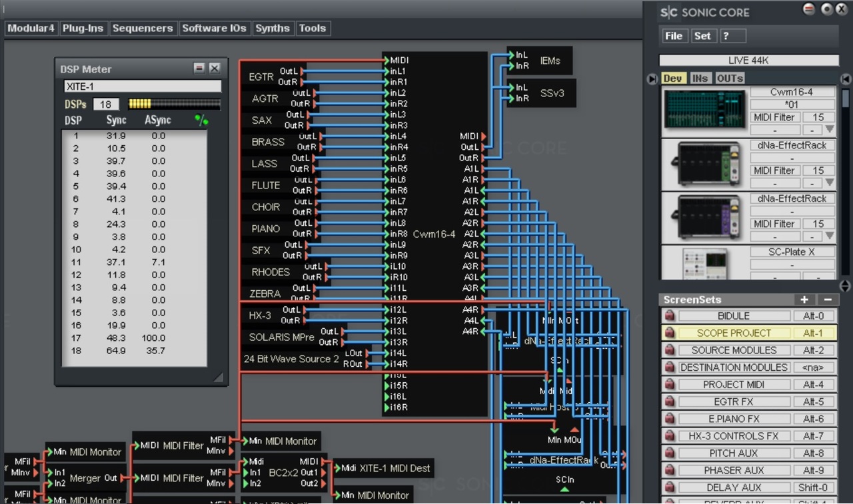Switch to the OUTs tab
Screen dimensions: 853x504
[x=730, y=79]
